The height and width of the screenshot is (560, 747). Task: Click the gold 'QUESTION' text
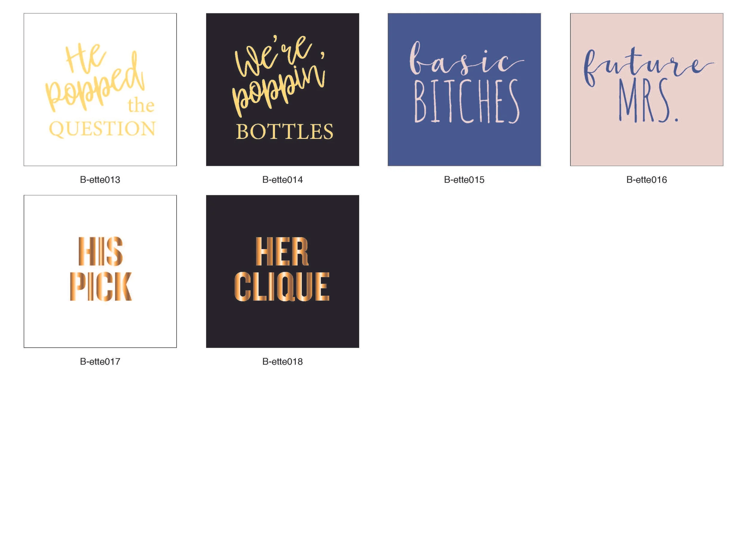[102, 129]
